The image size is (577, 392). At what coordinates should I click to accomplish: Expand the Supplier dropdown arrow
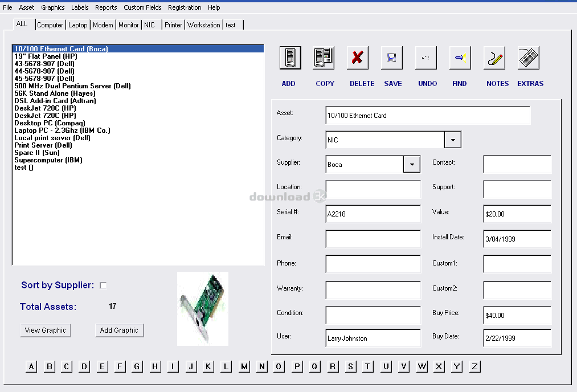coord(412,165)
